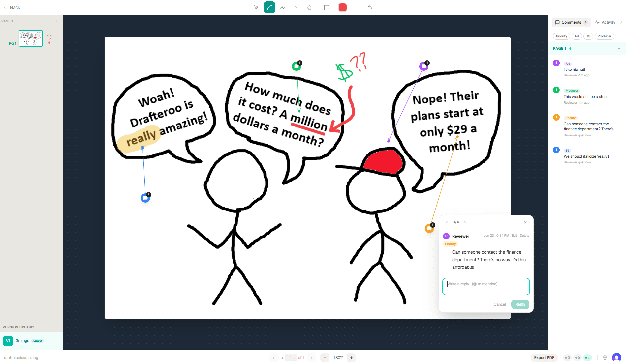Click the green avatar of the Producer comment
626x364 pixels.
click(x=556, y=90)
